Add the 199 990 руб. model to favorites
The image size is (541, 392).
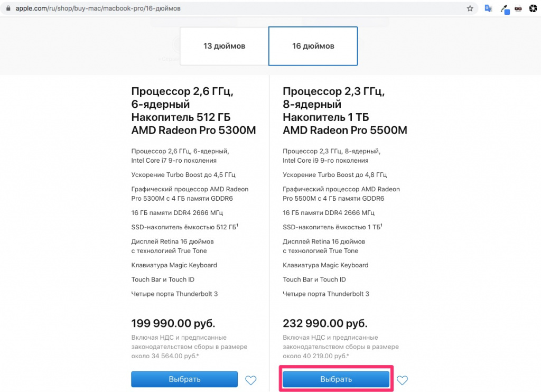pos(251,380)
